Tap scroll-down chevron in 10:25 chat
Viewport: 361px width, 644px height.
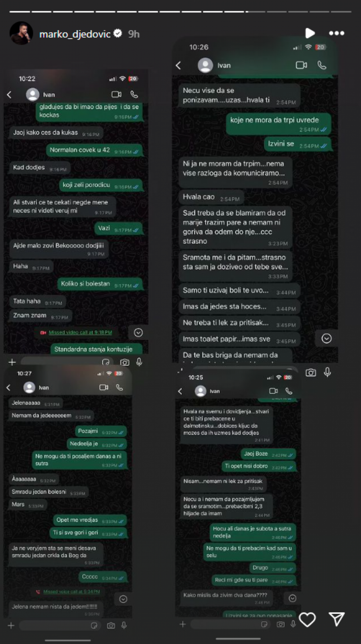click(292, 598)
